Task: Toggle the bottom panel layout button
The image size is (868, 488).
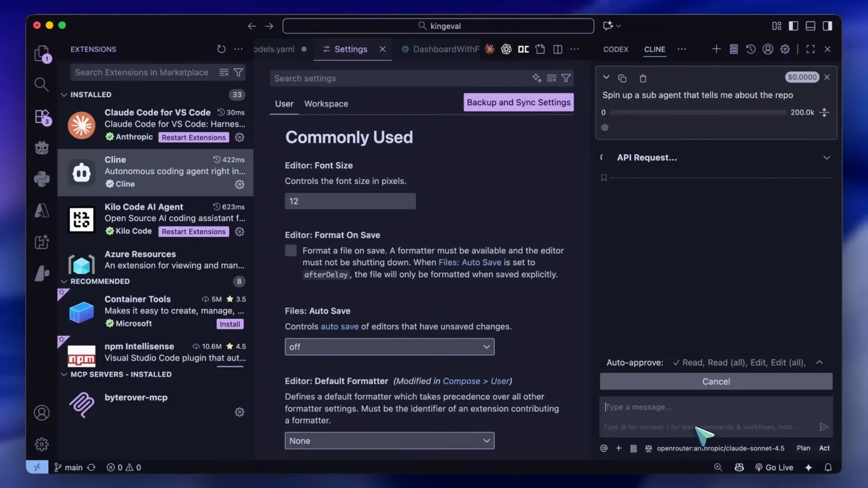Action: (810, 25)
